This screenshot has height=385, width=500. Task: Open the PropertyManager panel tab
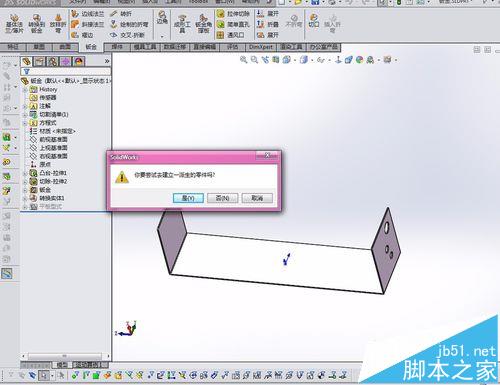tap(40, 61)
